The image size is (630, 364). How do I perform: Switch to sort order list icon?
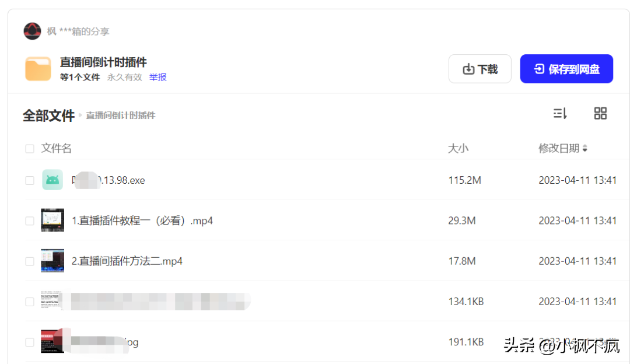tap(560, 114)
